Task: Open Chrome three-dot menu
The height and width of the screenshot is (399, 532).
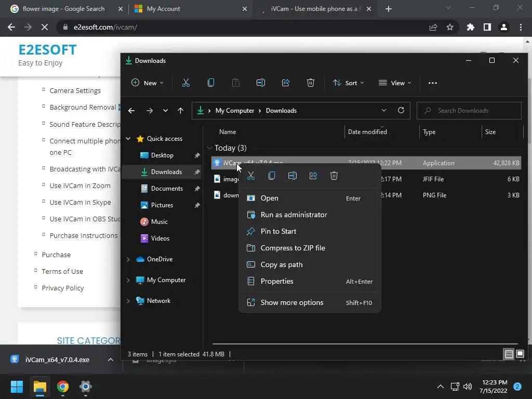Action: click(521, 27)
